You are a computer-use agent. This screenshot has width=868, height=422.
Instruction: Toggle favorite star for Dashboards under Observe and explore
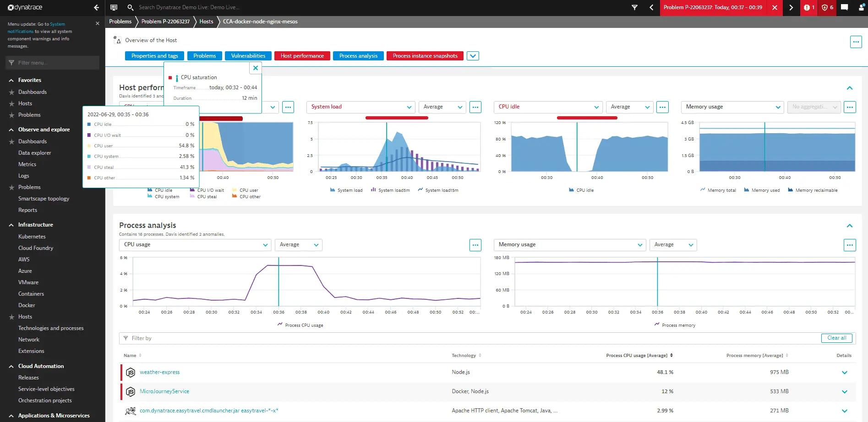pyautogui.click(x=11, y=141)
